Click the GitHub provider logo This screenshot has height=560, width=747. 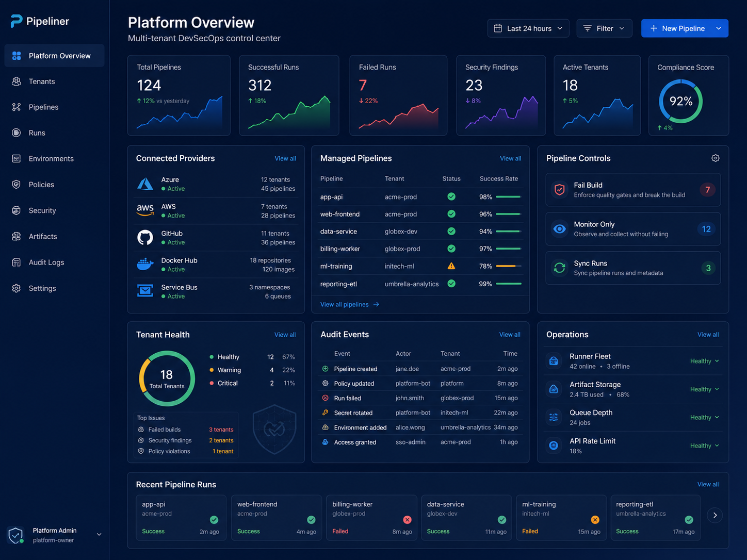[x=145, y=237]
